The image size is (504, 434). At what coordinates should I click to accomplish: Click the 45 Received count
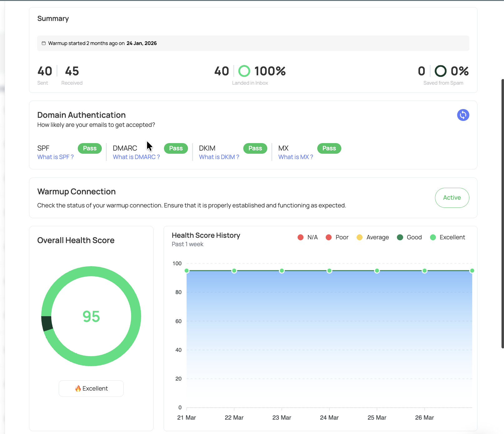72,71
